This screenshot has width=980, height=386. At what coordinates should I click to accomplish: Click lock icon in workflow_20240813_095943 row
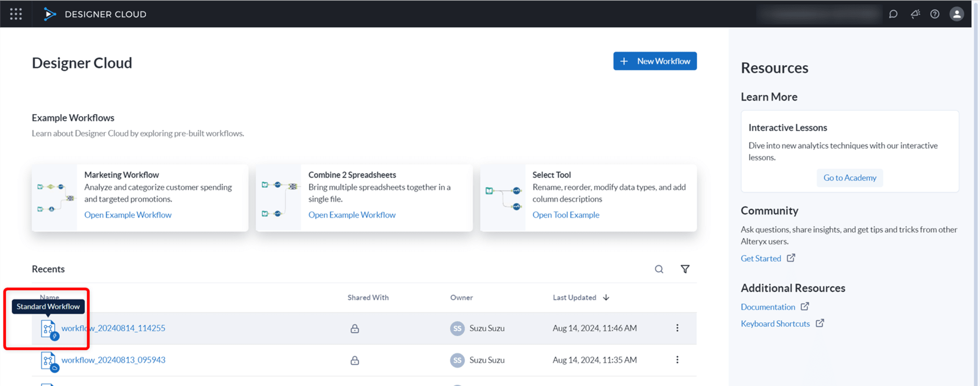pyautogui.click(x=355, y=360)
